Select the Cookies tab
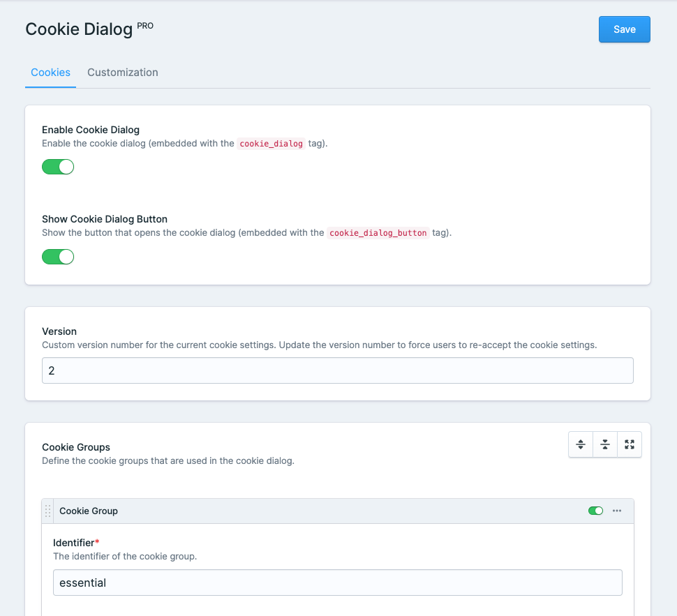 coord(50,73)
